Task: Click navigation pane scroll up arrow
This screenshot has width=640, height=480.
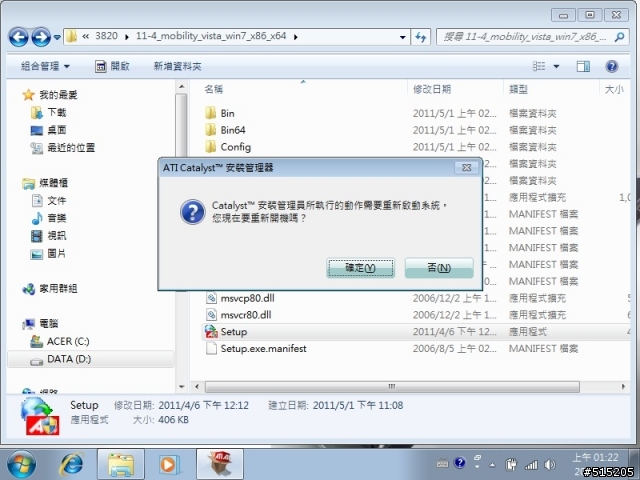Action: pos(182,87)
